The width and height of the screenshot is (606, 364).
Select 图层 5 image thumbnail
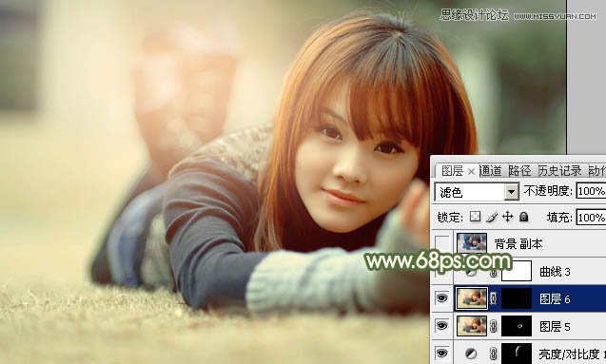(472, 326)
